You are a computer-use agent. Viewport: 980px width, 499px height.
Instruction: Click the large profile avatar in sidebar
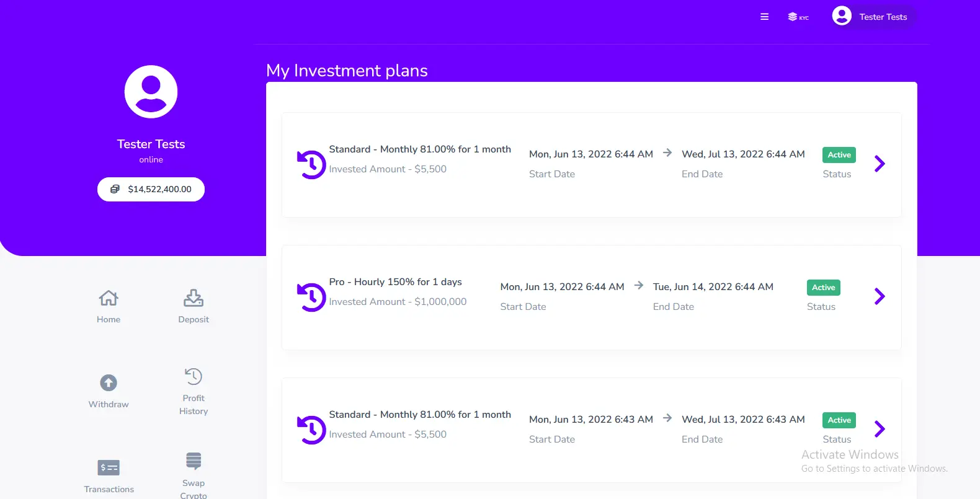coord(151,92)
